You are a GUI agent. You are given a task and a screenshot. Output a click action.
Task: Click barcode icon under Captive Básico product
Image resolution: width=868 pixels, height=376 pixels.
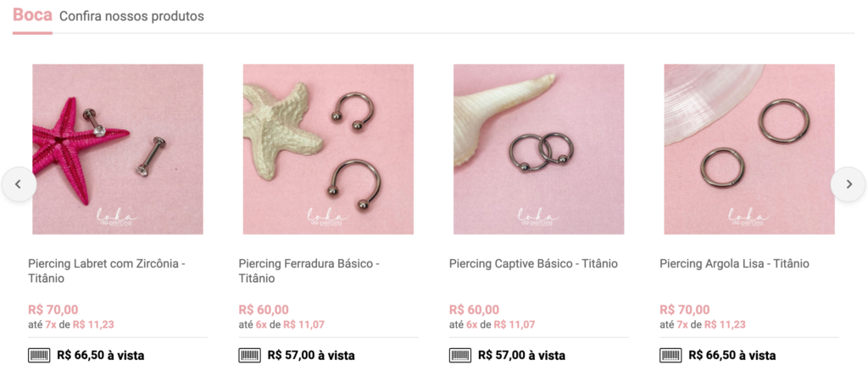[x=460, y=355]
